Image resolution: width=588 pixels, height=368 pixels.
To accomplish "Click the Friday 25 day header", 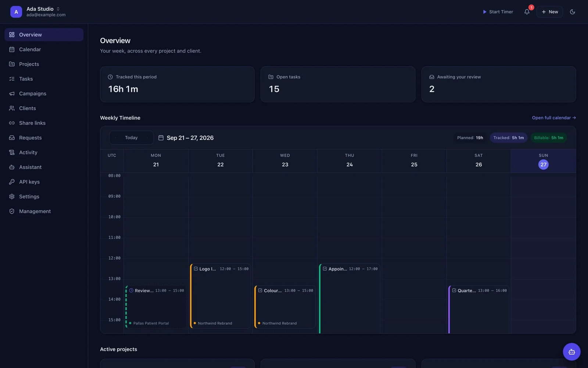I will [414, 160].
